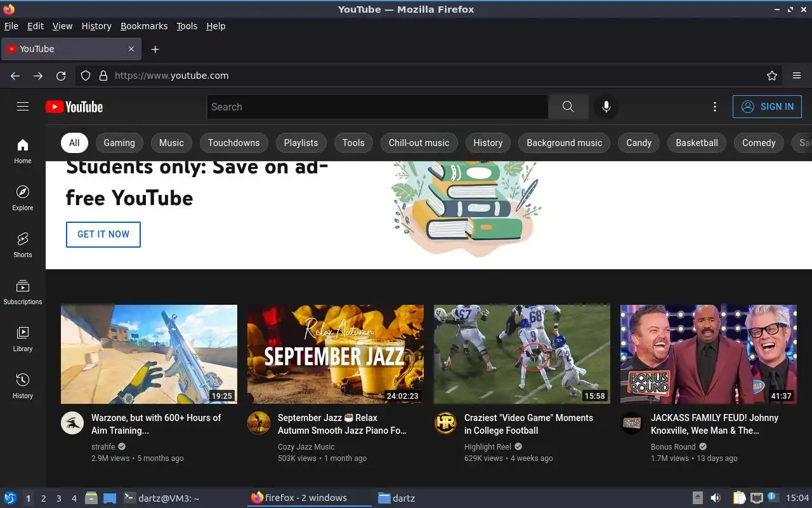Click Firefox forward arrow
The height and width of the screenshot is (508, 812).
pyautogui.click(x=38, y=76)
